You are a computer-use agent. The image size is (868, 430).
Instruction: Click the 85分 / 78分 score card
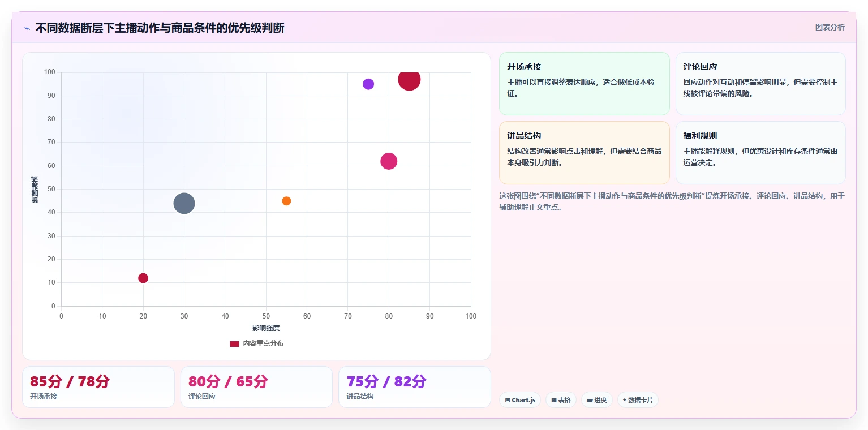[x=98, y=387]
